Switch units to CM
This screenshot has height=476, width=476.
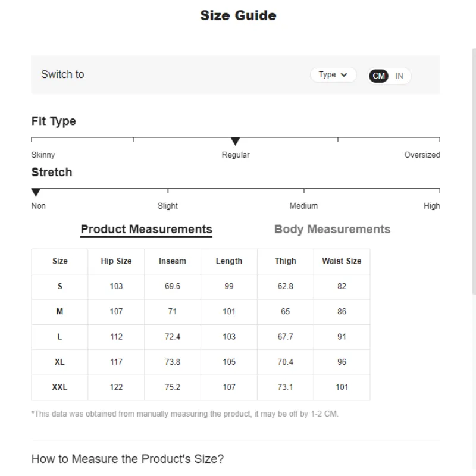click(378, 76)
